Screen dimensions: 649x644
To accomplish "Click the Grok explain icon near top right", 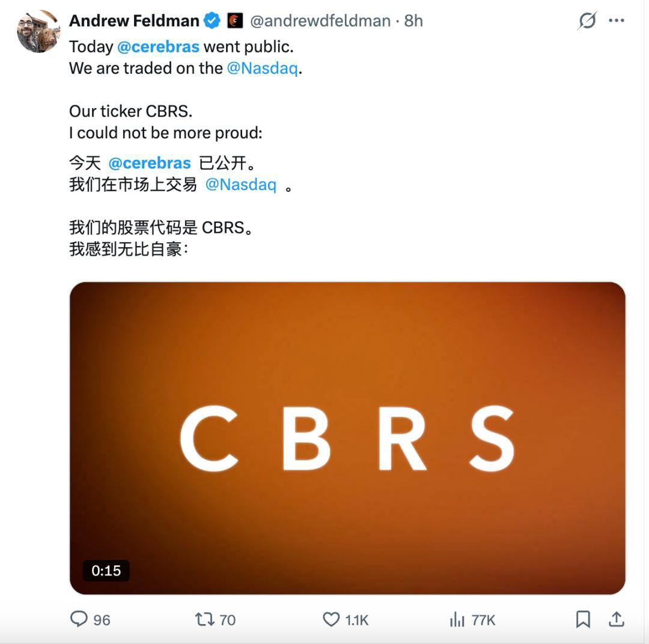I will (x=587, y=20).
